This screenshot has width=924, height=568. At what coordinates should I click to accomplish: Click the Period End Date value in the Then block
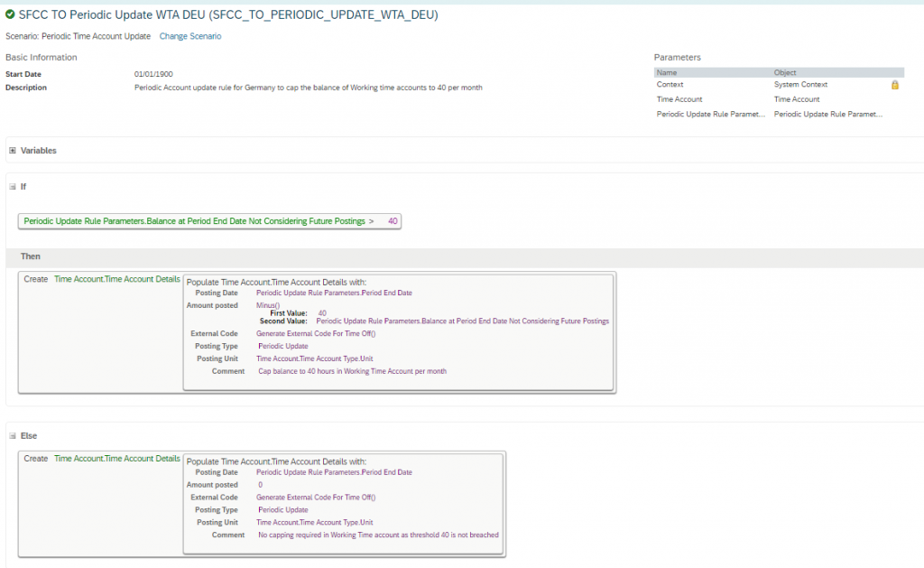pyautogui.click(x=334, y=293)
